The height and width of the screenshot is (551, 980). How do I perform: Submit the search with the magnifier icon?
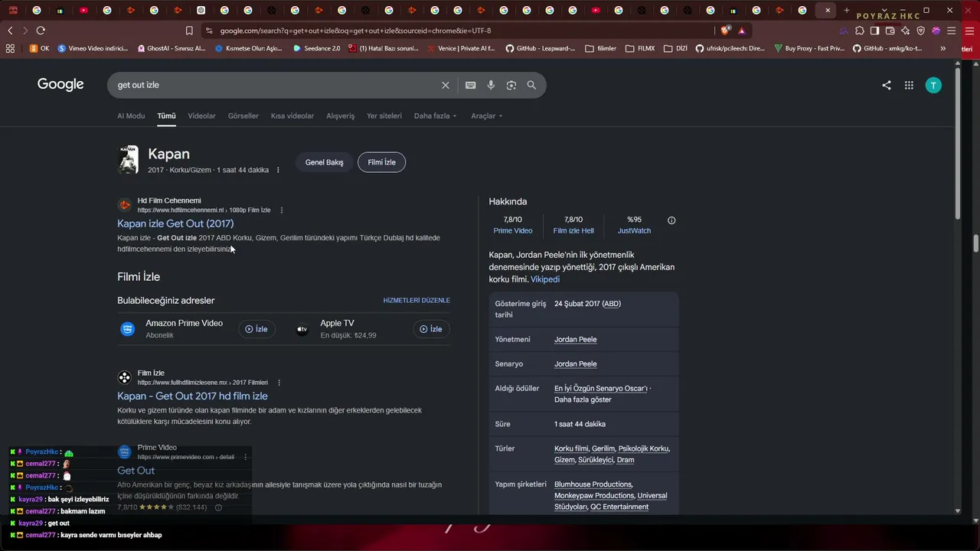[x=531, y=85]
